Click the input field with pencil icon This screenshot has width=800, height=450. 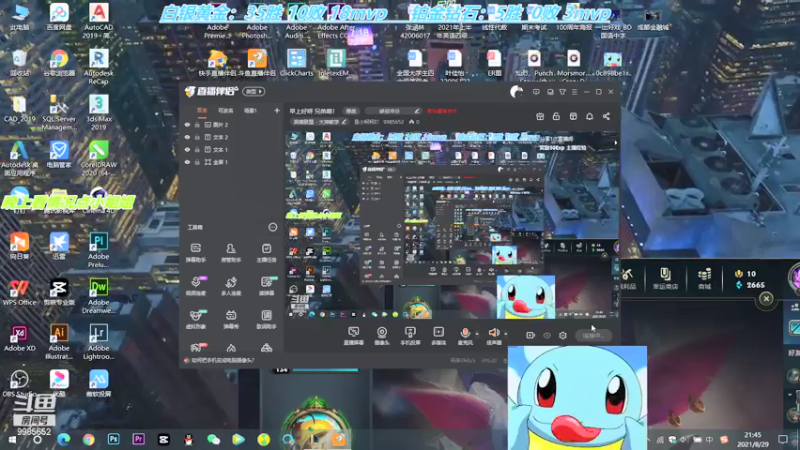pyautogui.click(x=394, y=111)
